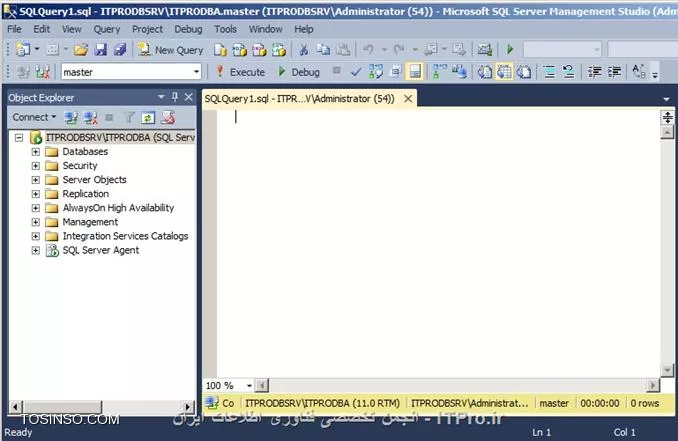Viewport: 678px width, 441px height.
Task: Toggle Include Actual Execution Plan icon
Action: [440, 72]
